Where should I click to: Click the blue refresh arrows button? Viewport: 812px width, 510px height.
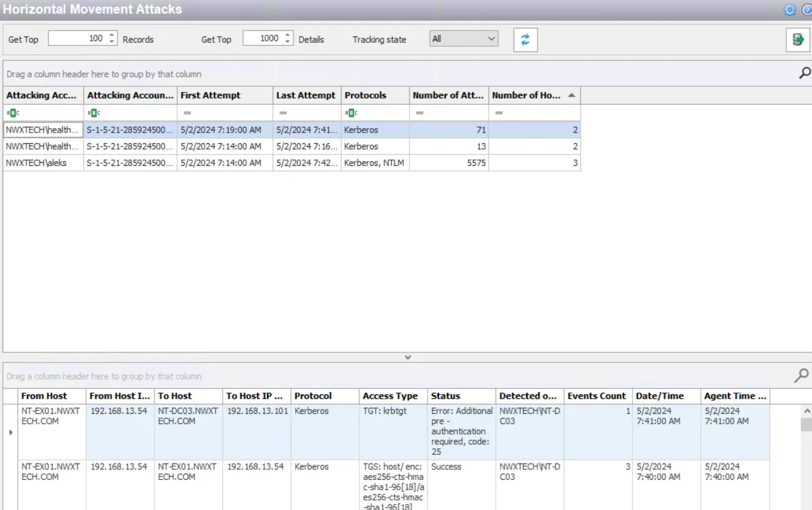click(x=526, y=40)
